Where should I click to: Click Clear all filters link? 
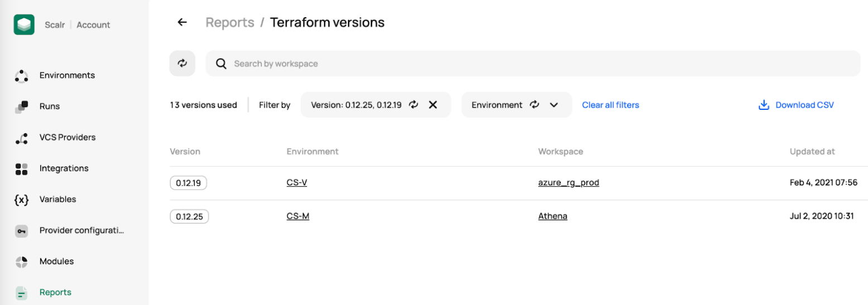(610, 105)
